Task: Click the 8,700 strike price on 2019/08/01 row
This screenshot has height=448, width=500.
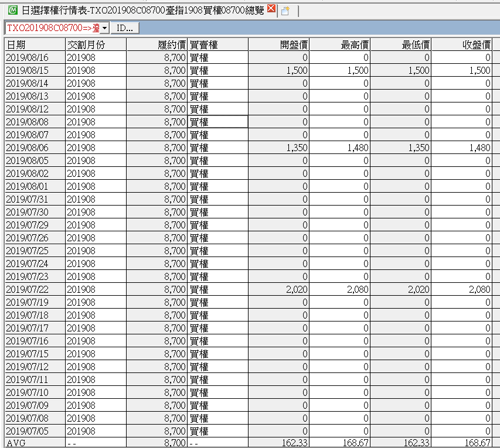Action: click(x=157, y=186)
